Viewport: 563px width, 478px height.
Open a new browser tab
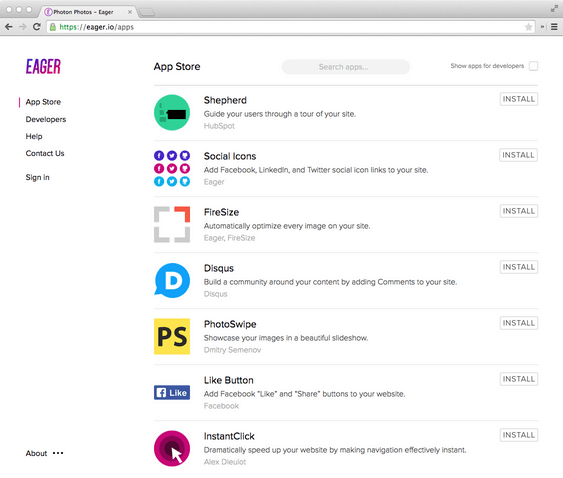pyautogui.click(x=146, y=12)
